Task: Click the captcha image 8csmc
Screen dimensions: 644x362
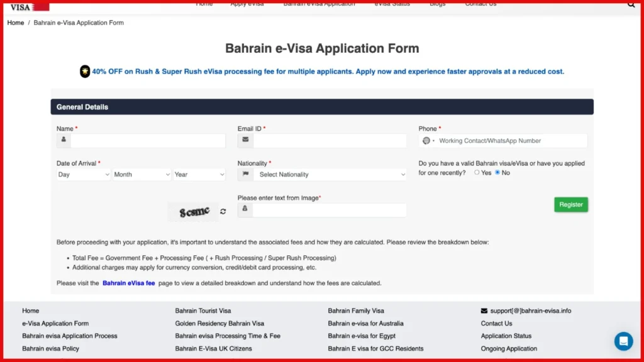Action: click(x=194, y=212)
